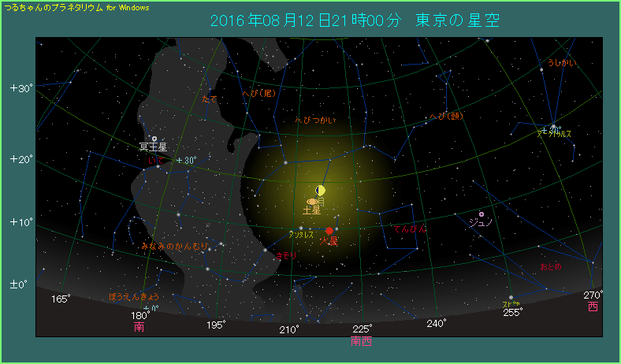Click the へびつかい (Ophiuchus) constellation label

pos(316,120)
